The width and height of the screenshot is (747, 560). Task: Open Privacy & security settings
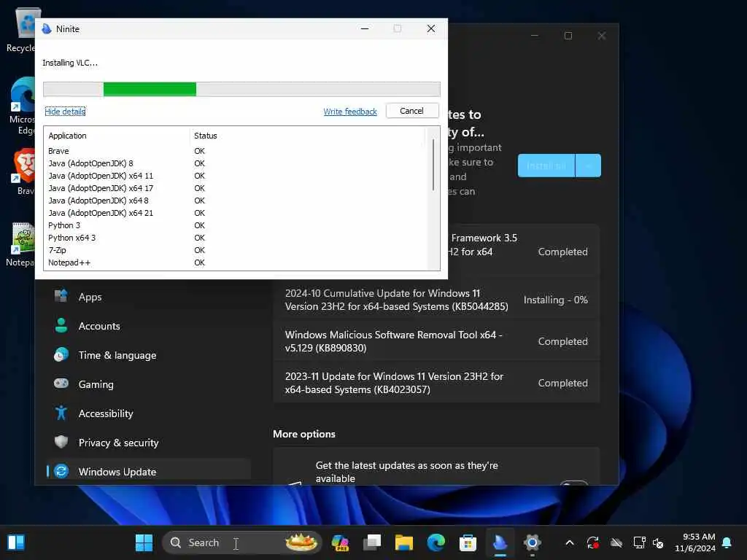tap(149, 443)
